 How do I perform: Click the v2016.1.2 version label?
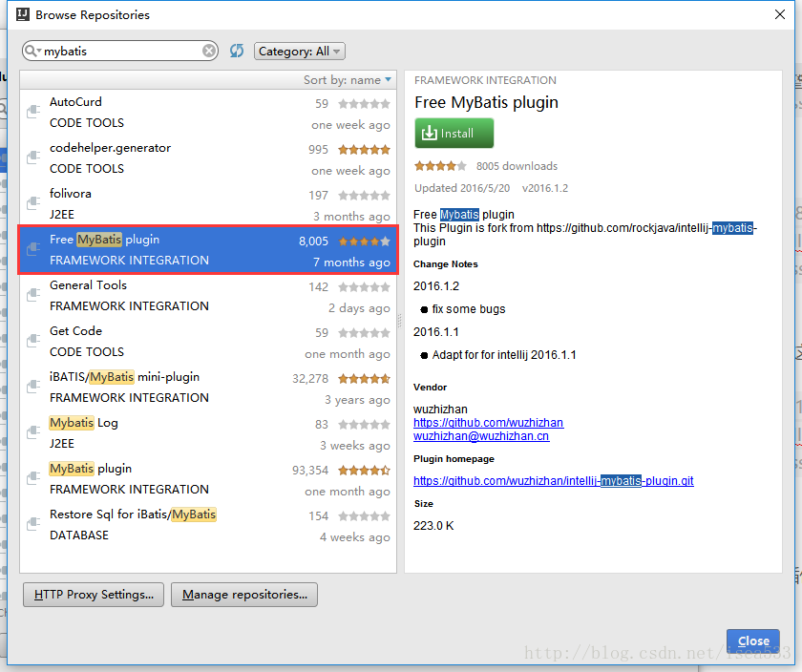coord(545,188)
